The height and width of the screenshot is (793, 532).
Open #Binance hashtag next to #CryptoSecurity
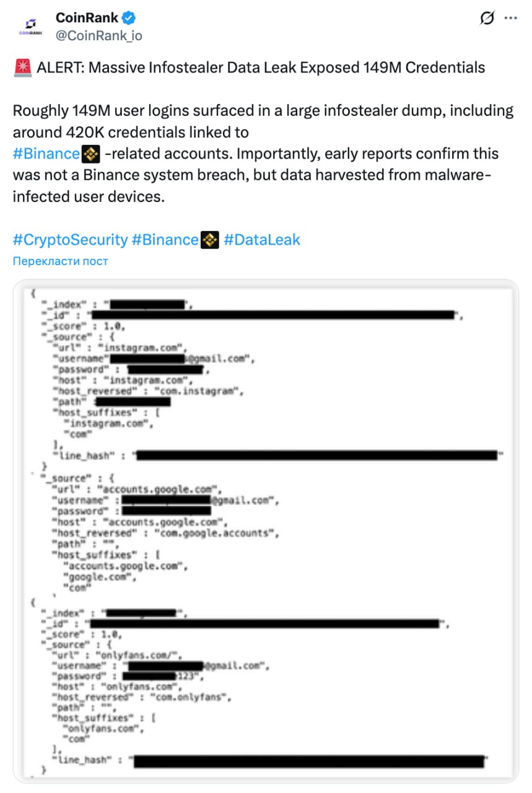(165, 240)
